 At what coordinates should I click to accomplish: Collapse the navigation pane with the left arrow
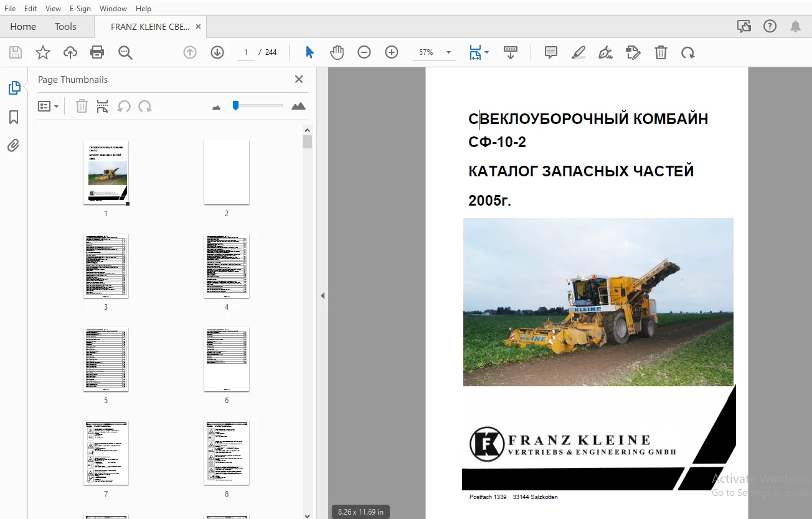coord(323,295)
